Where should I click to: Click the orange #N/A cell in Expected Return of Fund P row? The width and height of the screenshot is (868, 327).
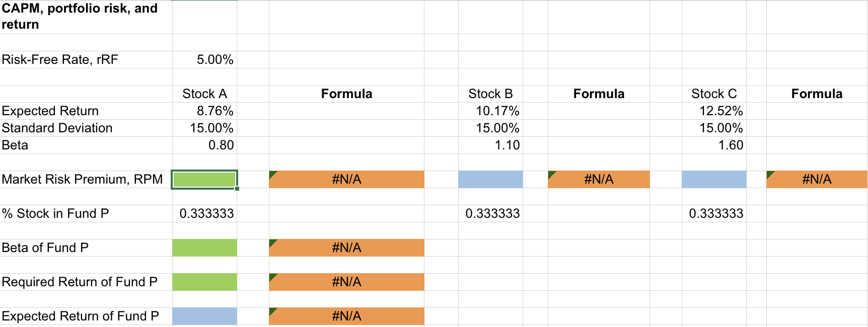pyautogui.click(x=346, y=316)
